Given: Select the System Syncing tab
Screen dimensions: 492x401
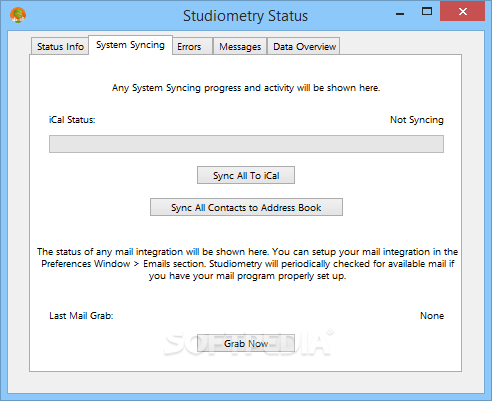Looking at the screenshot, I should [130, 45].
